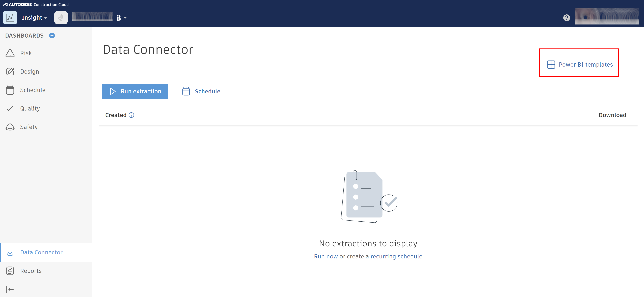Click the recurring schedule link

coord(396,256)
